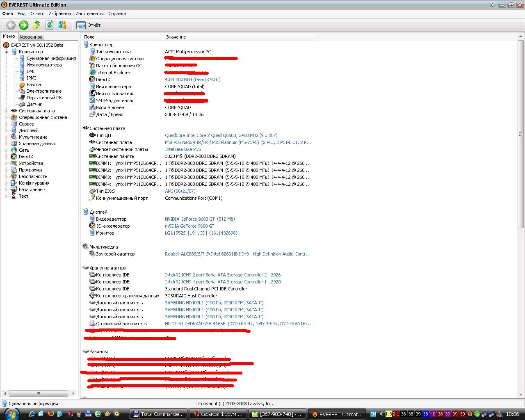Select Имя компьютера icon in tree
The height and width of the screenshot is (420, 525).
[22, 65]
